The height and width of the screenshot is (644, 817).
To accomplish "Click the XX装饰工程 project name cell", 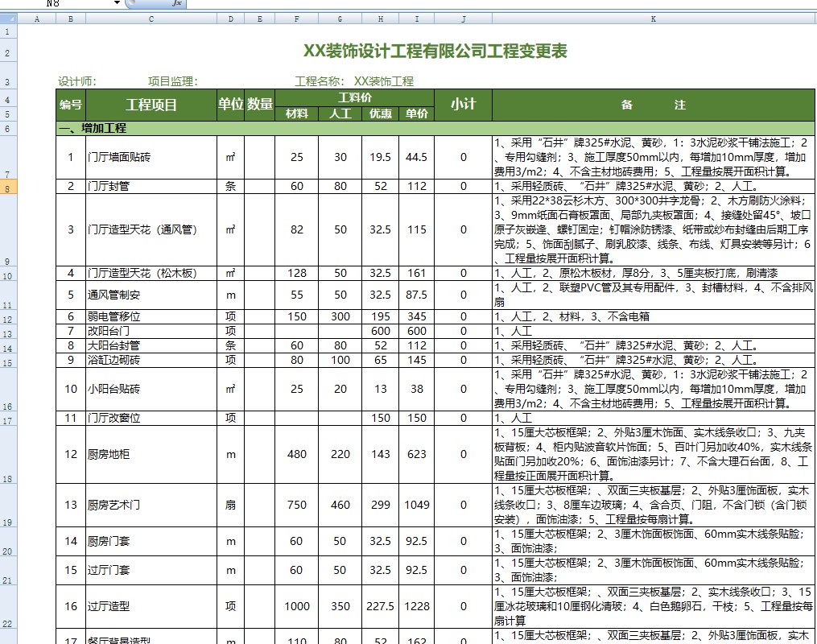I will [384, 81].
